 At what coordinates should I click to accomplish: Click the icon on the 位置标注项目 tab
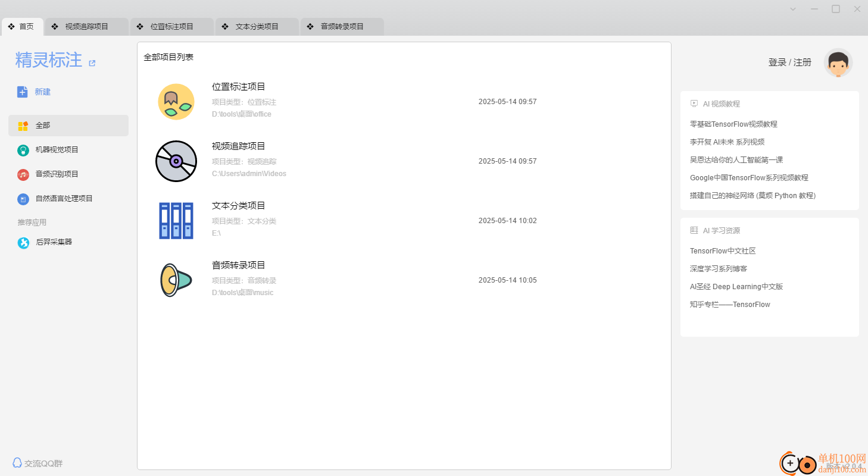click(140, 27)
